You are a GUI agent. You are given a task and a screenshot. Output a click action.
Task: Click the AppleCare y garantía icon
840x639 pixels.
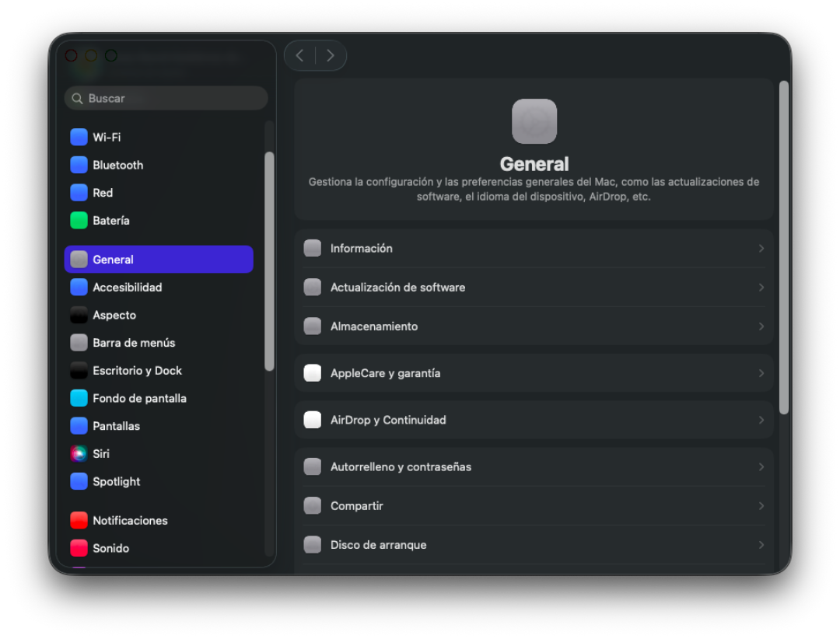pos(313,373)
